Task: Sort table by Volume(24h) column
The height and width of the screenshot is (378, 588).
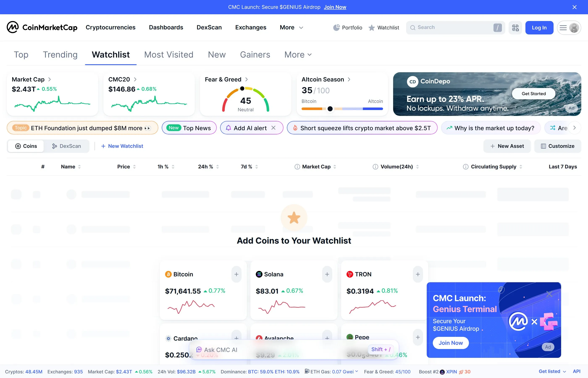Action: click(400, 167)
